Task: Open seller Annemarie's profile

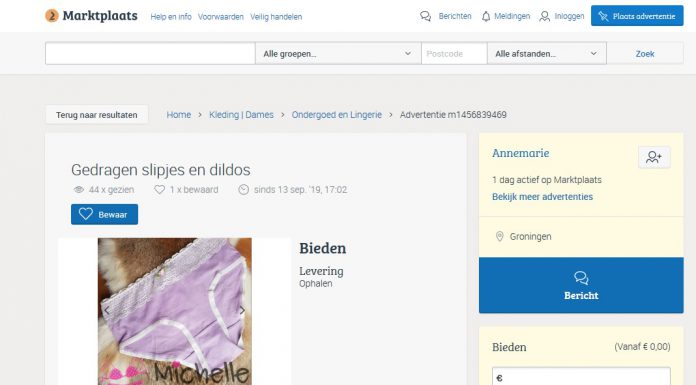Action: [520, 153]
